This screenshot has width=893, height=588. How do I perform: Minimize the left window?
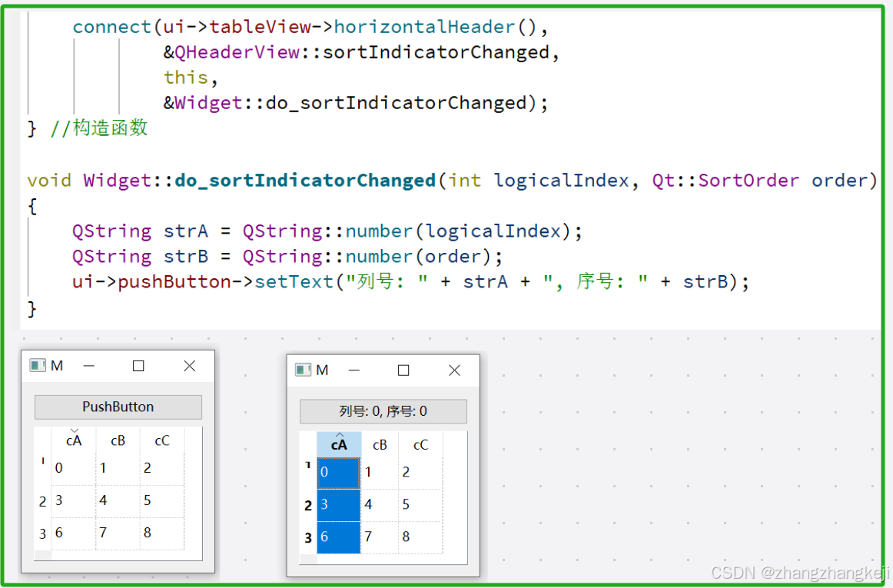click(89, 366)
